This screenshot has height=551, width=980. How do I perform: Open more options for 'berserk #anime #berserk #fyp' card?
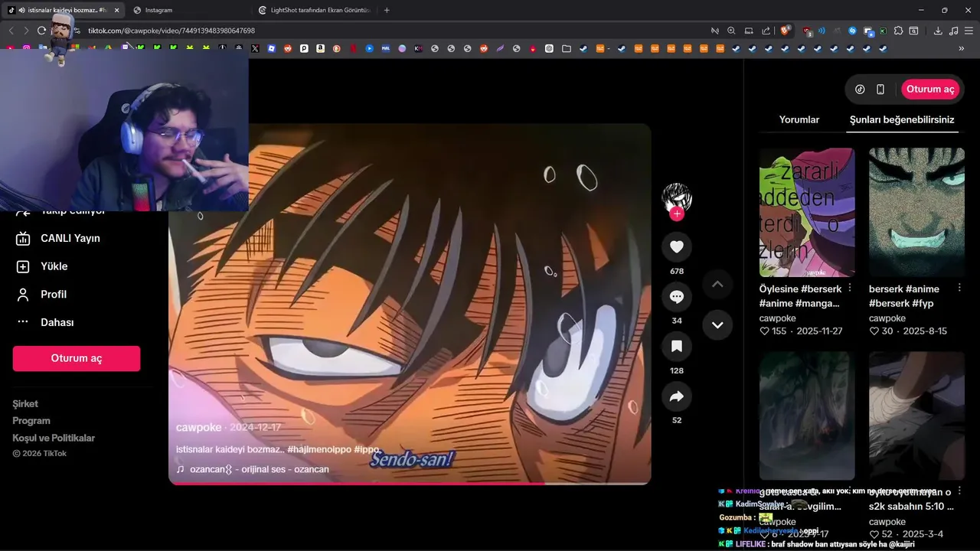959,289
